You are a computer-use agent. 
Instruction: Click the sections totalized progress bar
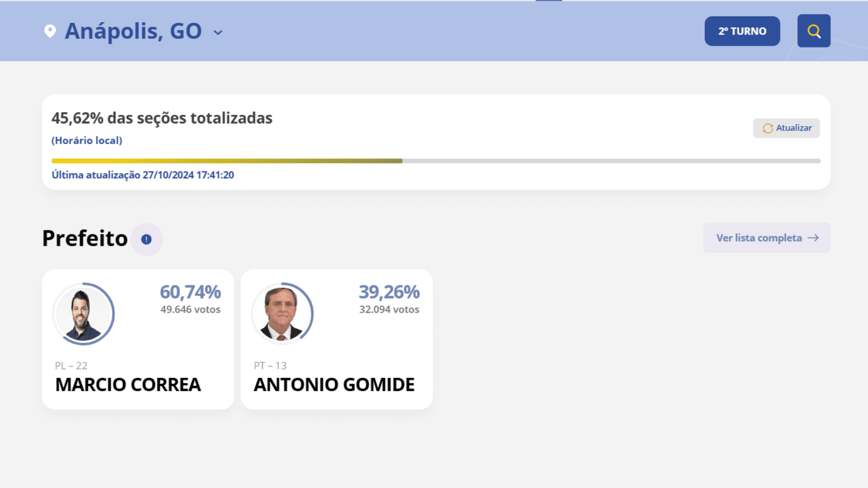(x=435, y=161)
